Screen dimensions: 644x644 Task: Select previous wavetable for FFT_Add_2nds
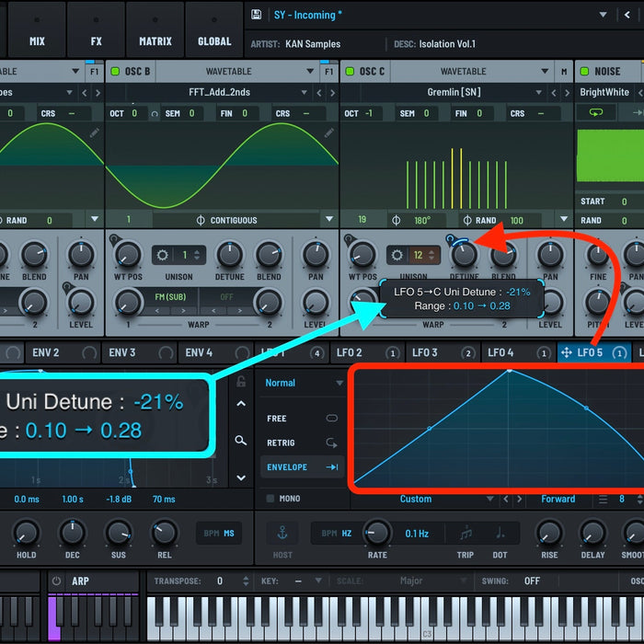[x=319, y=93]
